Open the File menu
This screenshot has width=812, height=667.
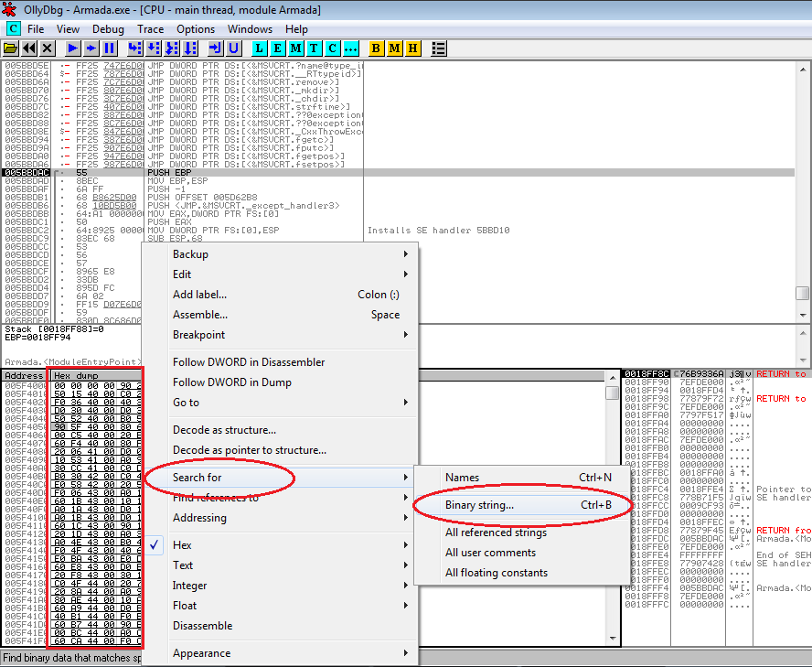[36, 29]
